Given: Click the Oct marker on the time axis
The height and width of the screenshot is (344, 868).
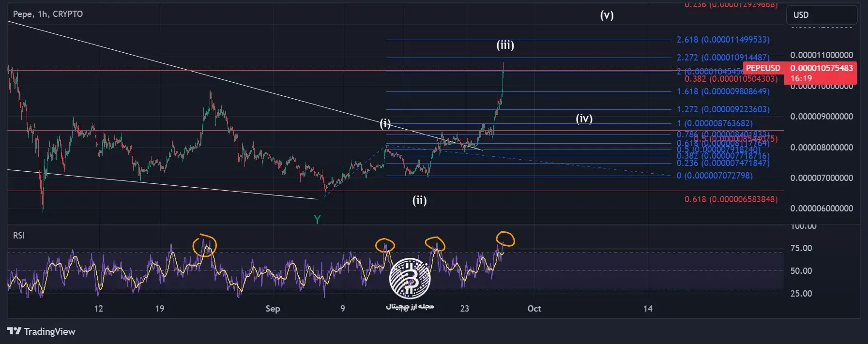Looking at the screenshot, I should (534, 309).
